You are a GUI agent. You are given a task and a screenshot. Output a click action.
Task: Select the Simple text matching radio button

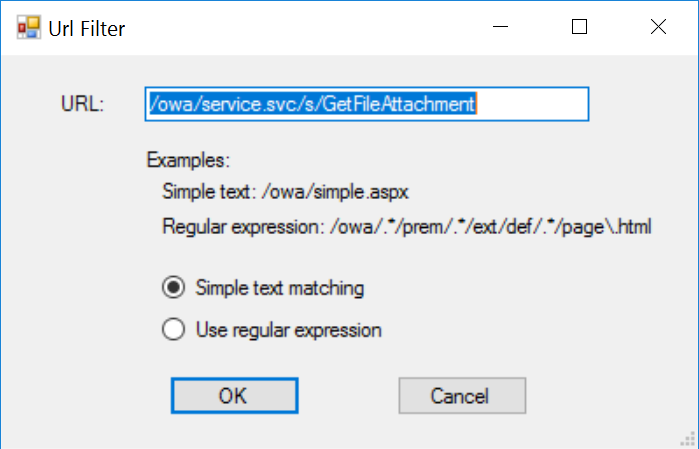click(x=173, y=288)
